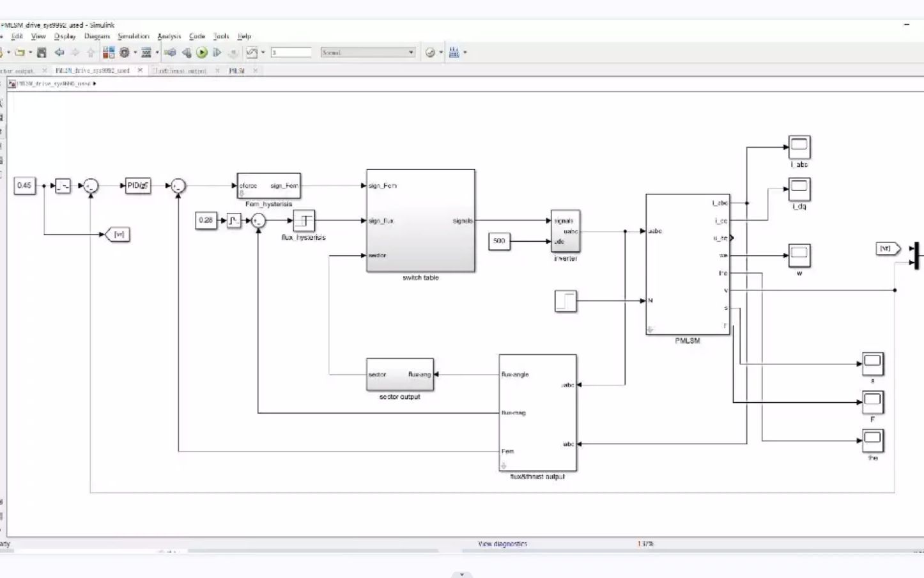Open the View menu
The height and width of the screenshot is (578, 924).
[x=38, y=36]
